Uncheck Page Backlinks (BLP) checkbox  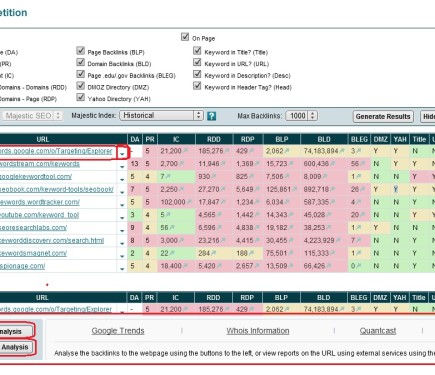coord(80,51)
